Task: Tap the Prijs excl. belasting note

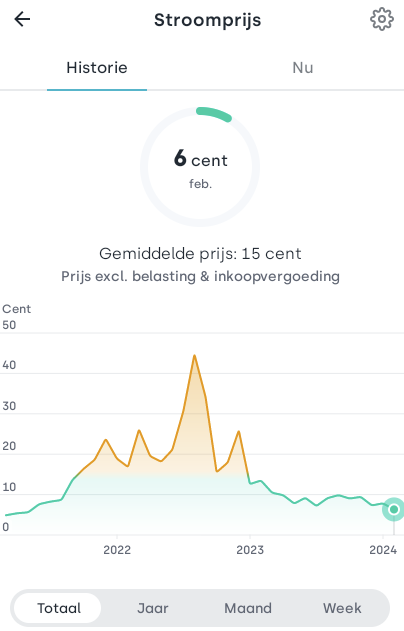Action: tap(200, 276)
